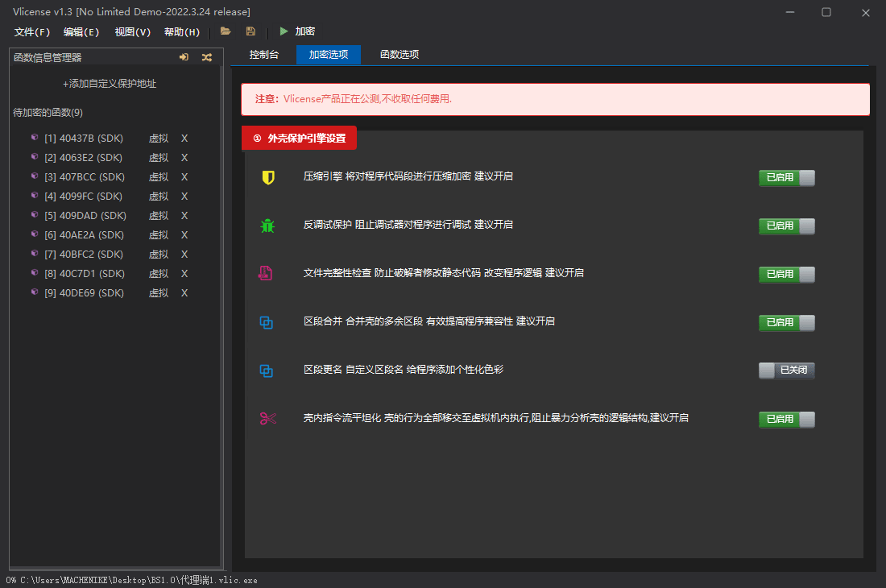Remove function 40C7D1 with its X

[x=184, y=273]
